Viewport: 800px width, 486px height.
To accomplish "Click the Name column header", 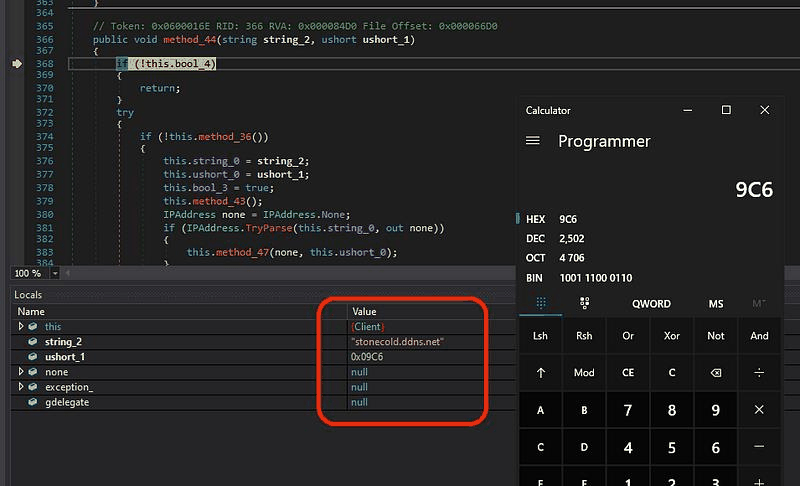I will tap(31, 312).
